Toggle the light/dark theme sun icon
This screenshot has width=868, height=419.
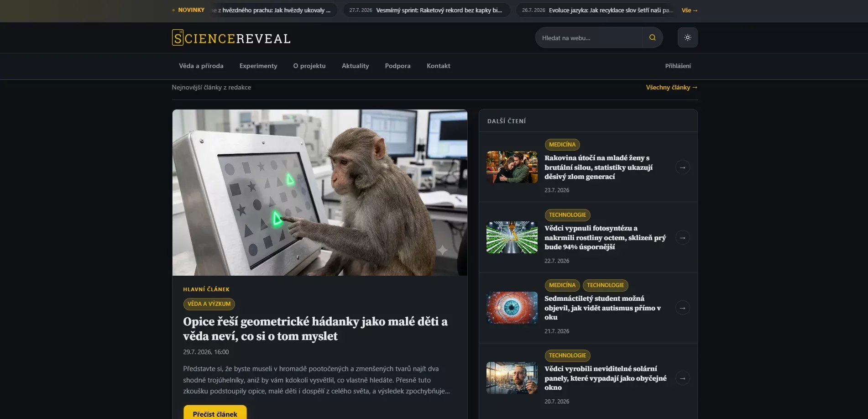(688, 37)
